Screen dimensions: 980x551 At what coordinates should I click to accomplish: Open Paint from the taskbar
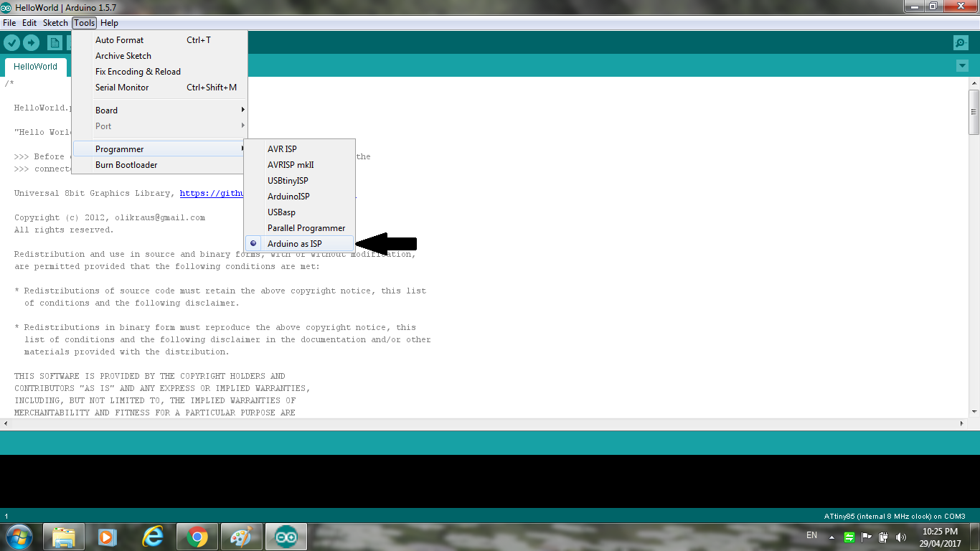coord(241,537)
